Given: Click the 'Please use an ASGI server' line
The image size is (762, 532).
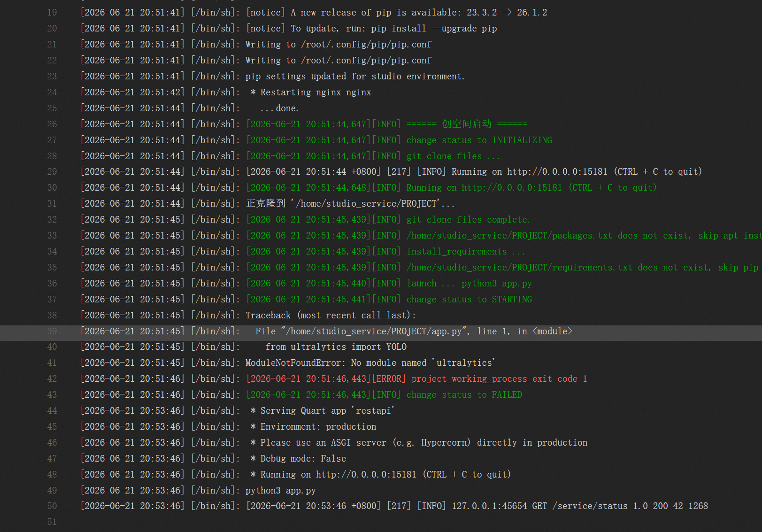Looking at the screenshot, I should point(334,443).
